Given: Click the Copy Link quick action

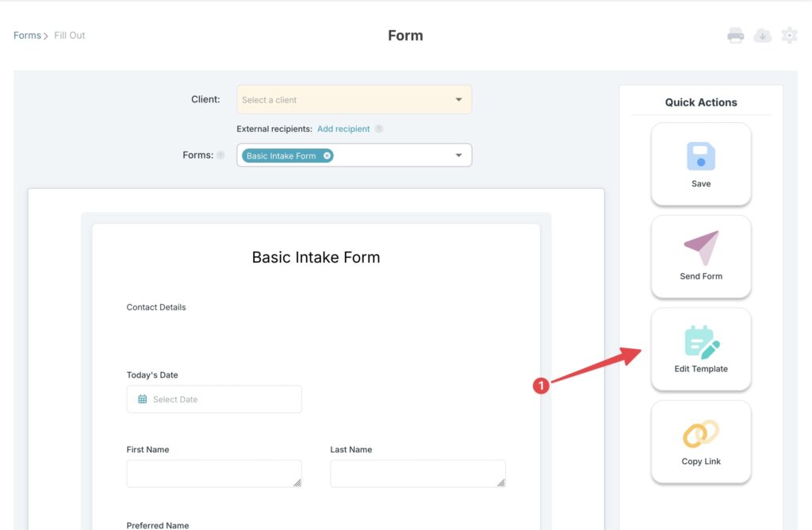Looking at the screenshot, I should 701,441.
